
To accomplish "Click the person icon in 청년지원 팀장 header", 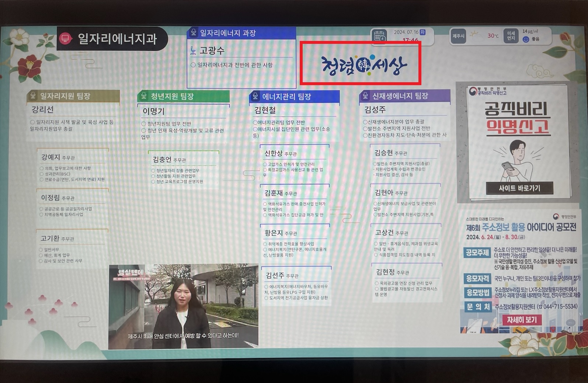I will click(144, 96).
